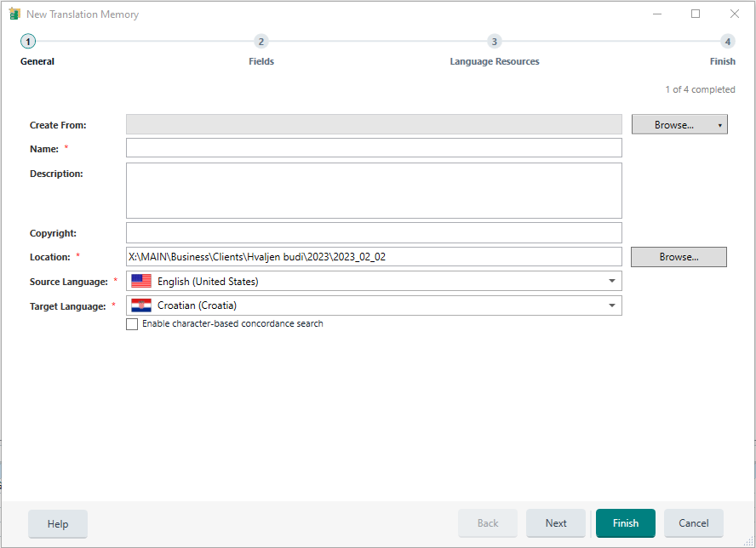Click the '1 of 4 completed' text
The image size is (756, 548).
tap(700, 89)
